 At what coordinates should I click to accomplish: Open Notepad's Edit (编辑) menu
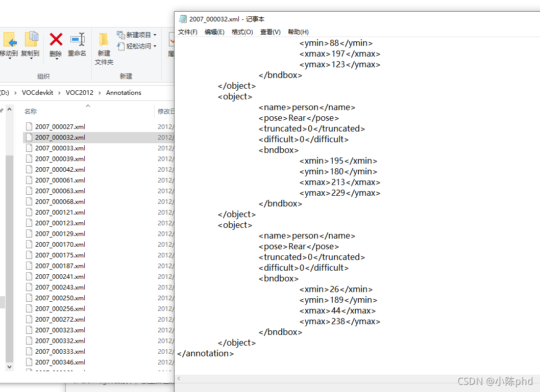[x=214, y=32]
